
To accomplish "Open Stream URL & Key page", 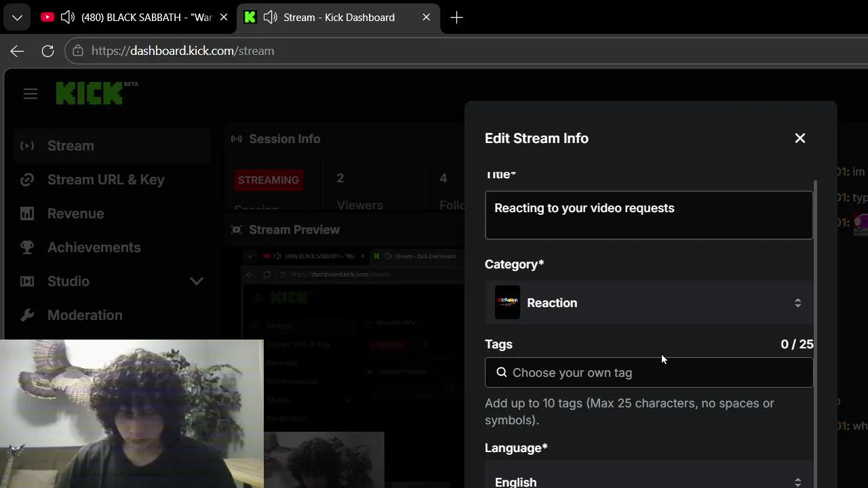I will (112, 180).
